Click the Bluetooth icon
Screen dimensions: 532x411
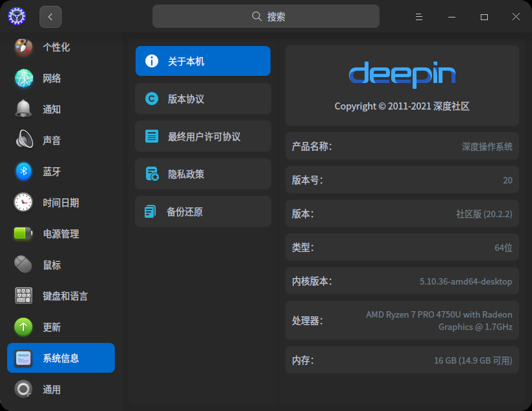click(x=24, y=171)
